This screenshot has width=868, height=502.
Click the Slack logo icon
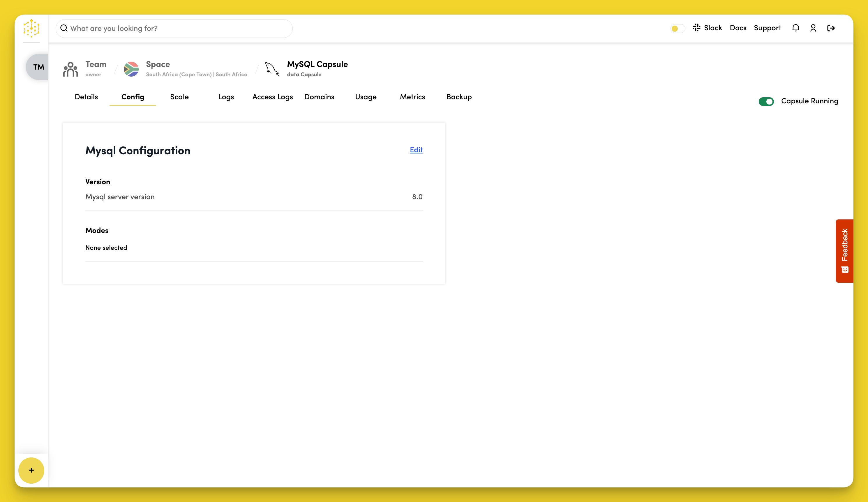[x=696, y=28]
